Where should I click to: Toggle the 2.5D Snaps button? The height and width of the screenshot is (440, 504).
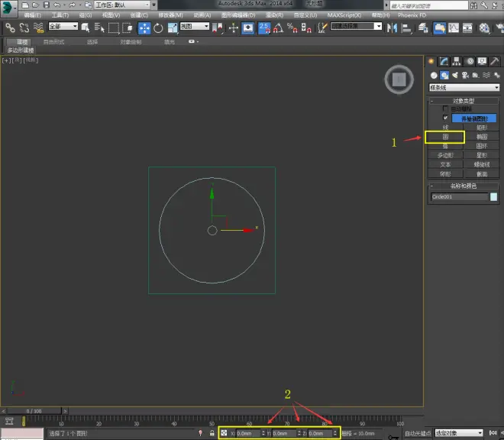tap(264, 28)
